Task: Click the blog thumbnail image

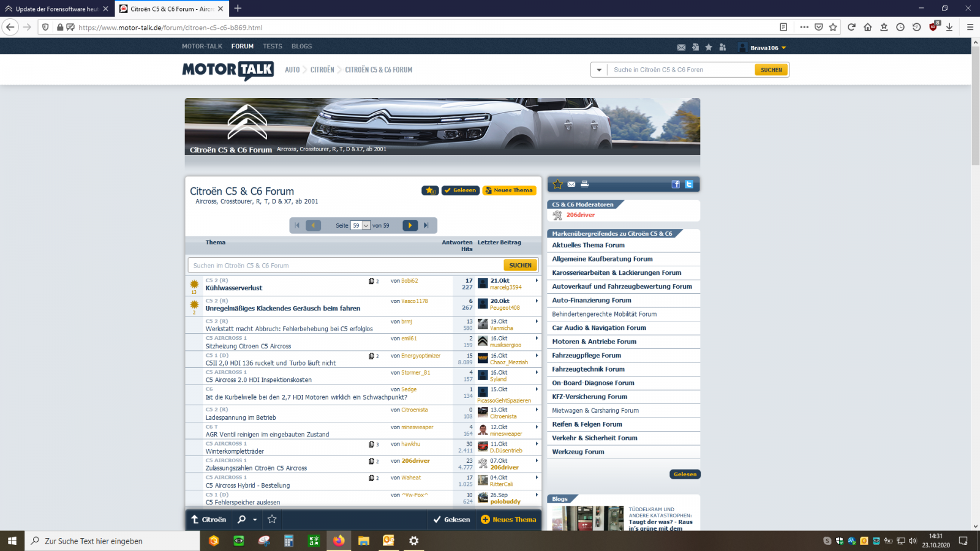Action: [x=587, y=519]
